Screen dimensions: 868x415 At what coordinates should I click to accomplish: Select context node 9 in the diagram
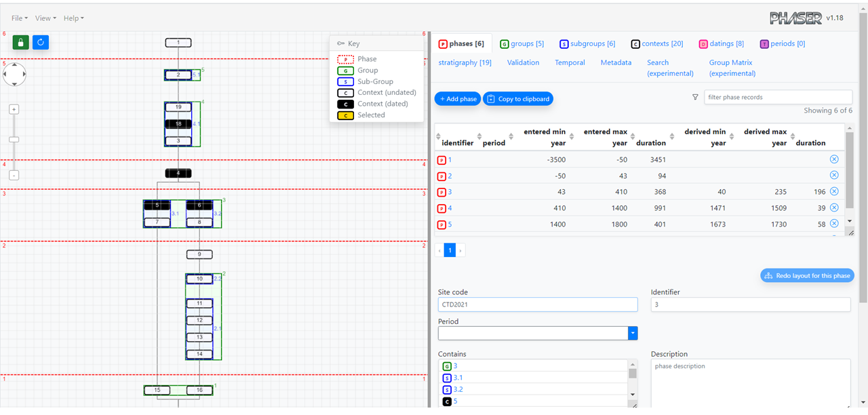click(199, 255)
